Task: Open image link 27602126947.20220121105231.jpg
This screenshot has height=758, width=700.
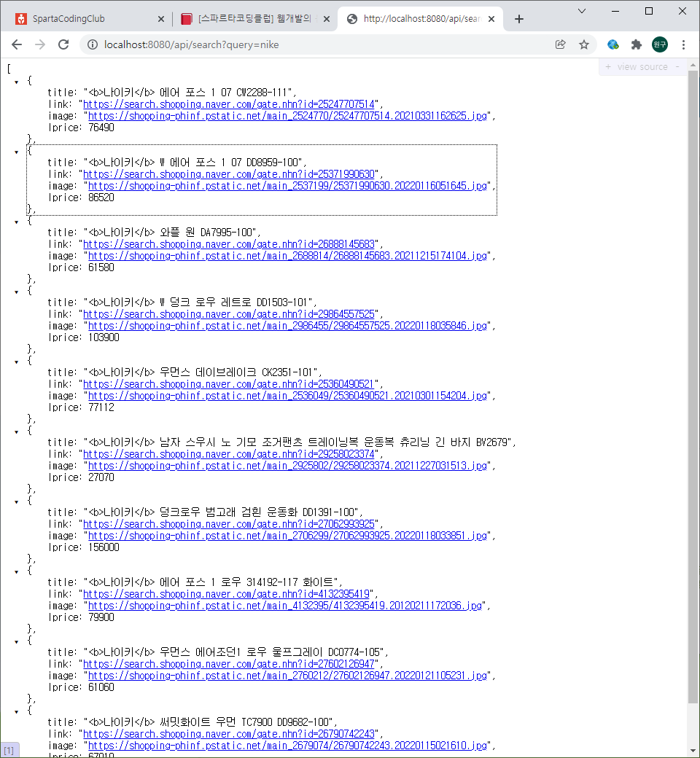Action: point(287,676)
